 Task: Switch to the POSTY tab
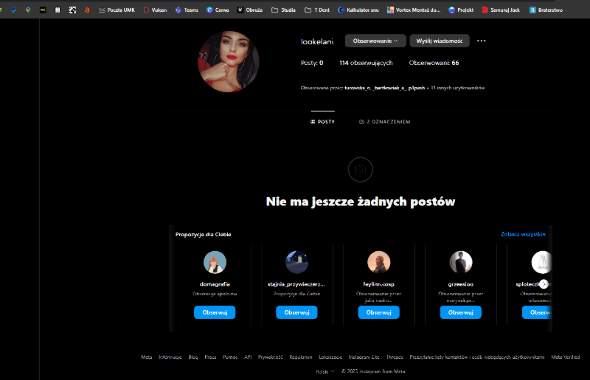[322, 122]
